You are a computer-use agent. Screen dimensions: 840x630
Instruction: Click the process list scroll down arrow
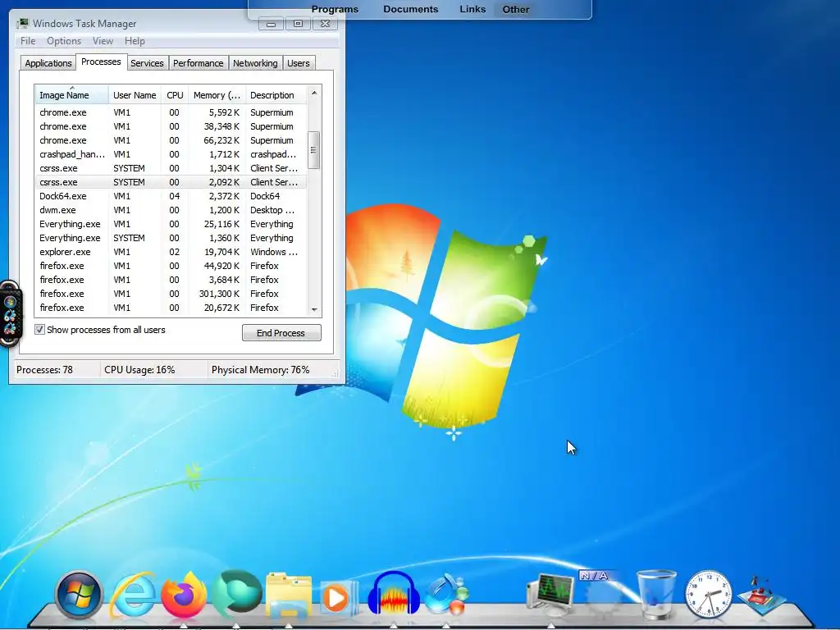[x=314, y=309]
